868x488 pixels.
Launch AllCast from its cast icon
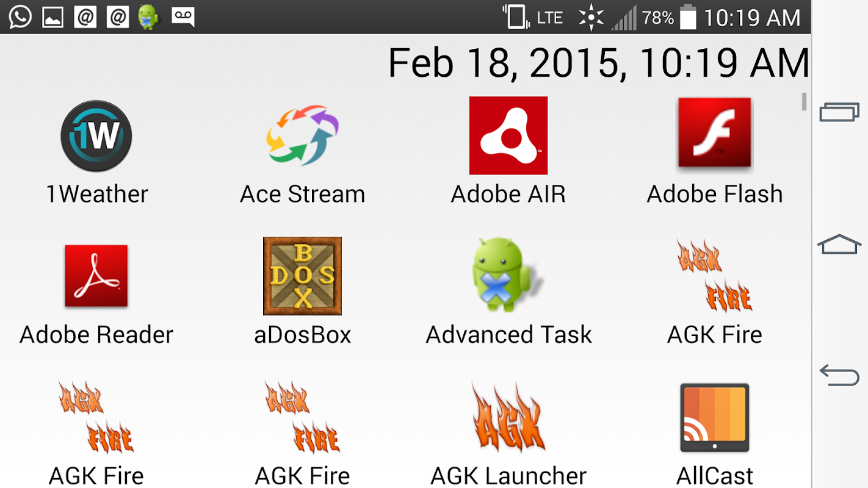714,418
